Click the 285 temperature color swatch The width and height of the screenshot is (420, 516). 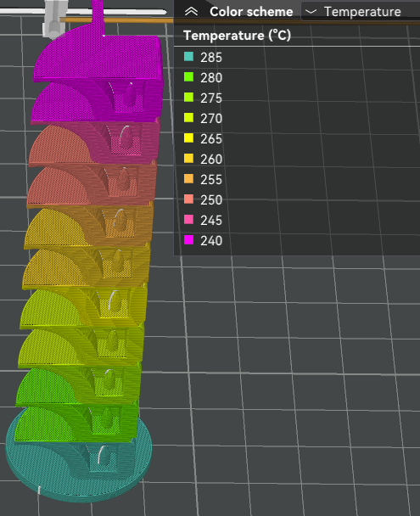tap(188, 57)
